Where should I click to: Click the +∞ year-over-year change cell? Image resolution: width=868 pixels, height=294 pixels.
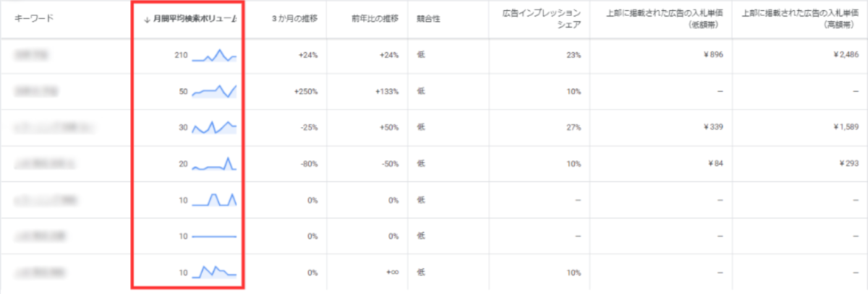coord(391,272)
